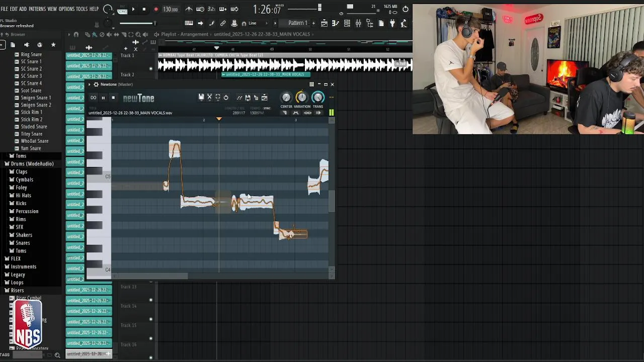The image size is (644, 362).
Task: Pause playback in the Newtone editor
Action: tap(103, 98)
